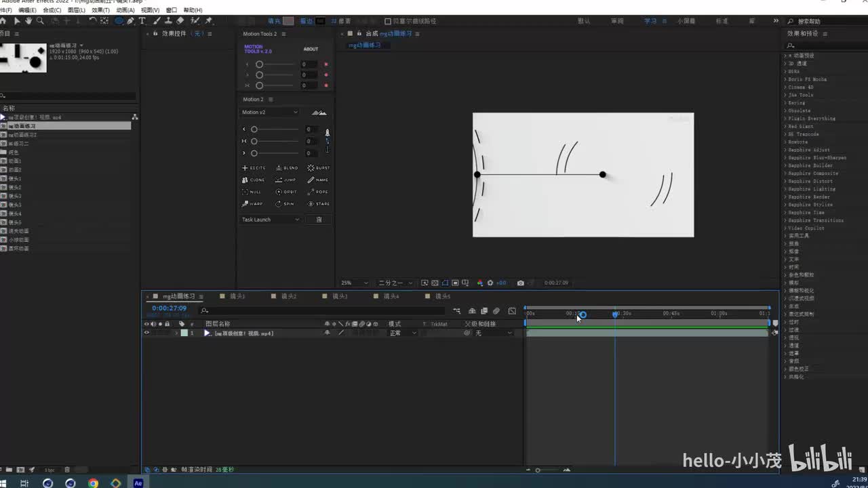Click the BURST tool in Motion panel
This screenshot has height=488, width=868.
click(318, 168)
